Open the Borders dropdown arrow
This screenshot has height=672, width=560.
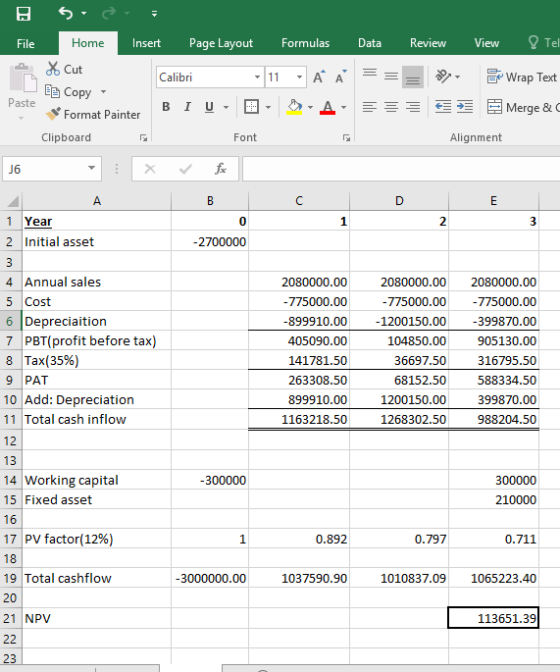[x=268, y=107]
